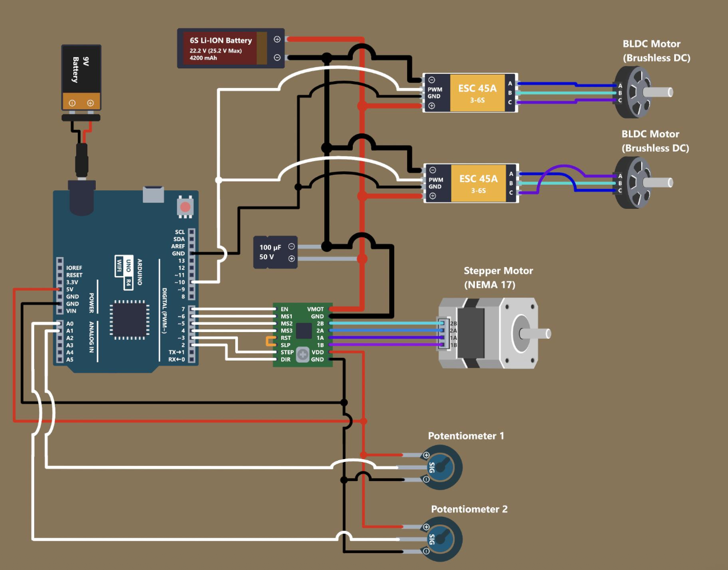Select the "Potentiometer 1" text label
This screenshot has height=570, width=728.
(466, 436)
